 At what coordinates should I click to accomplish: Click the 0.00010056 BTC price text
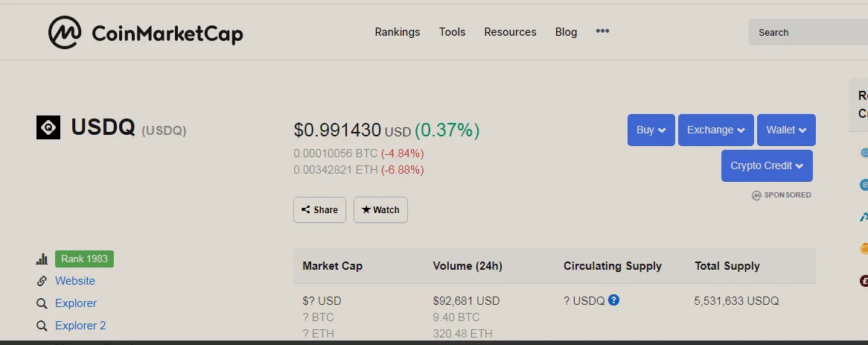[336, 153]
